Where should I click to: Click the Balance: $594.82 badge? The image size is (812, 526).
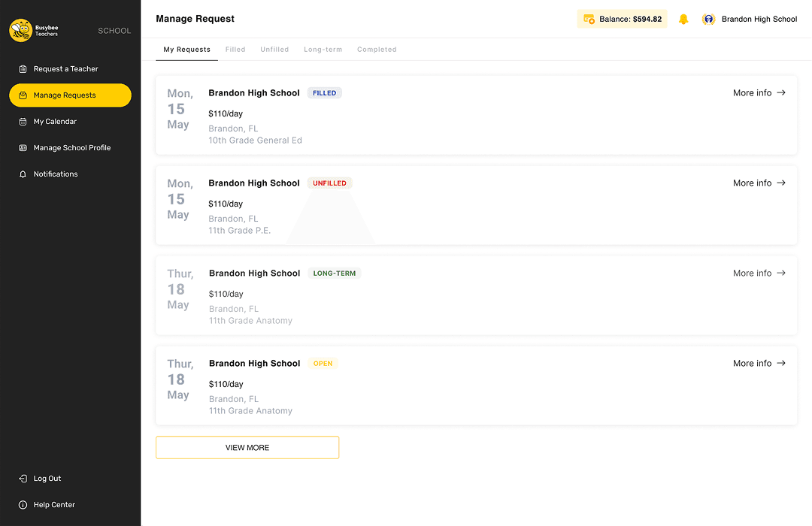click(622, 18)
